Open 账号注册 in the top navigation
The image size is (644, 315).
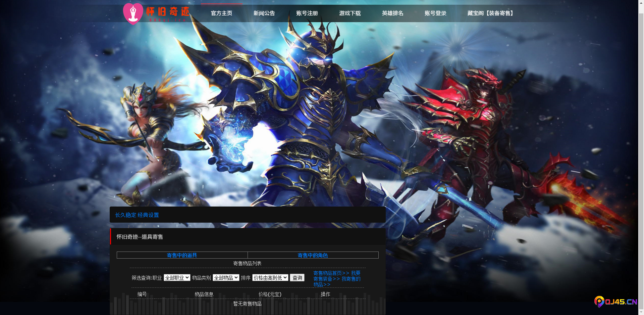pyautogui.click(x=307, y=13)
